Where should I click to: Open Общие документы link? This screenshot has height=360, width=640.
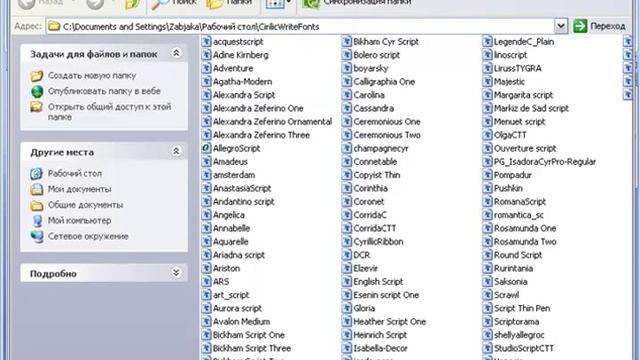(85, 205)
